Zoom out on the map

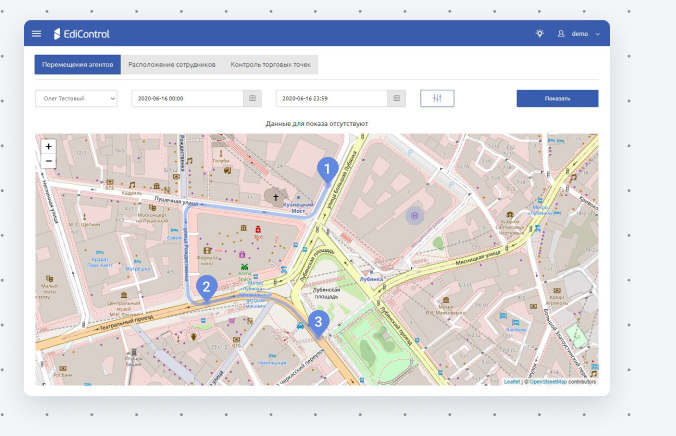(x=48, y=160)
